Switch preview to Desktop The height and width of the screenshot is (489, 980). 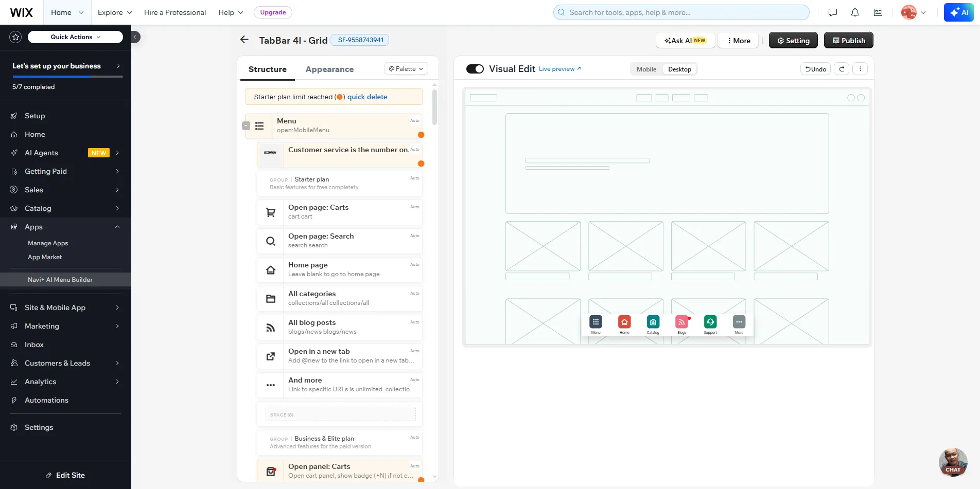click(679, 69)
